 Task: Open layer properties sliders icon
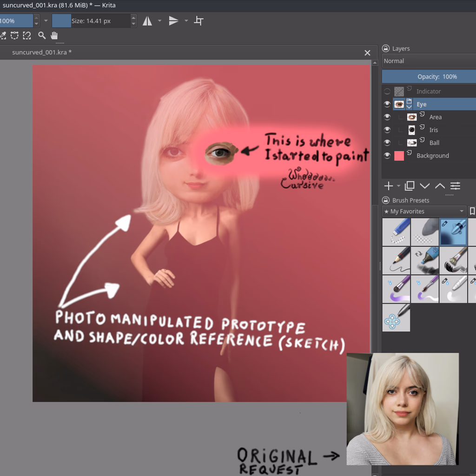pos(455,186)
